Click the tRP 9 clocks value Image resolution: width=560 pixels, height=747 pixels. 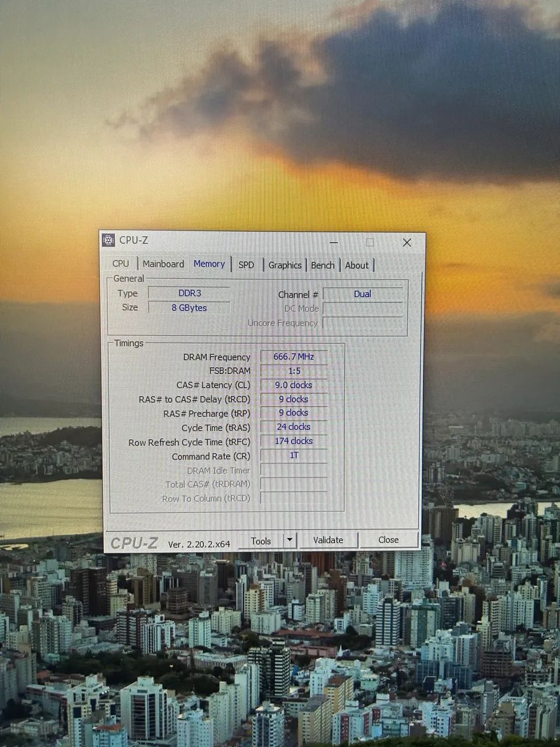click(x=294, y=413)
